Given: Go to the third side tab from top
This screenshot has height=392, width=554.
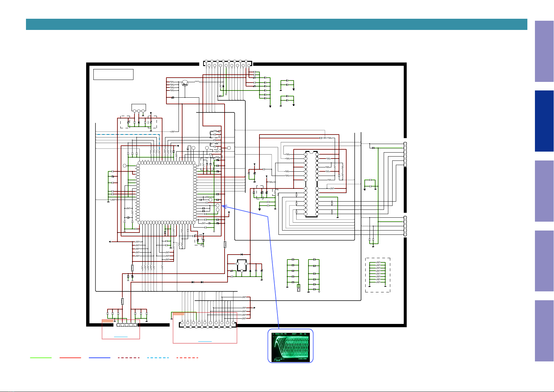Looking at the screenshot, I should coord(544,191).
